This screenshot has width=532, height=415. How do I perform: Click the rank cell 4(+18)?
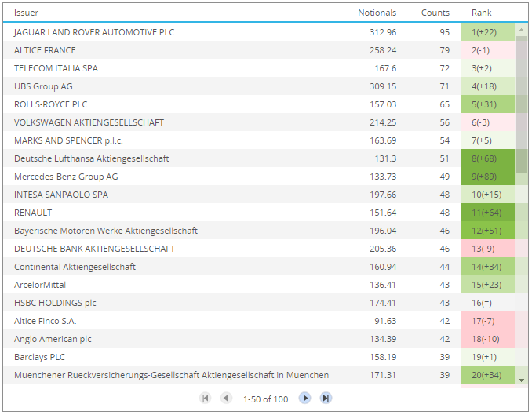coord(487,86)
